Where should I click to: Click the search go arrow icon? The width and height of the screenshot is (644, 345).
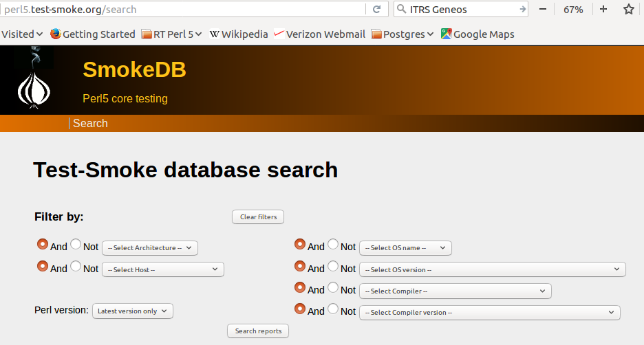click(x=522, y=10)
